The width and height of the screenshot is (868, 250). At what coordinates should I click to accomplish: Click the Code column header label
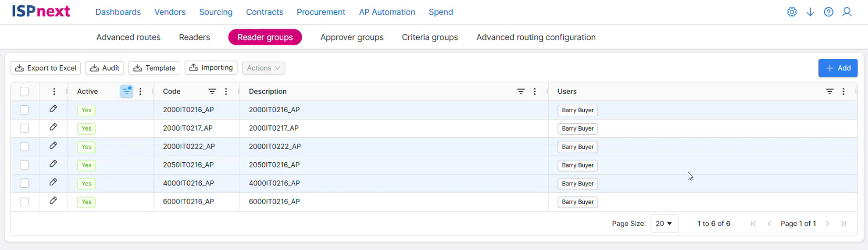click(172, 92)
